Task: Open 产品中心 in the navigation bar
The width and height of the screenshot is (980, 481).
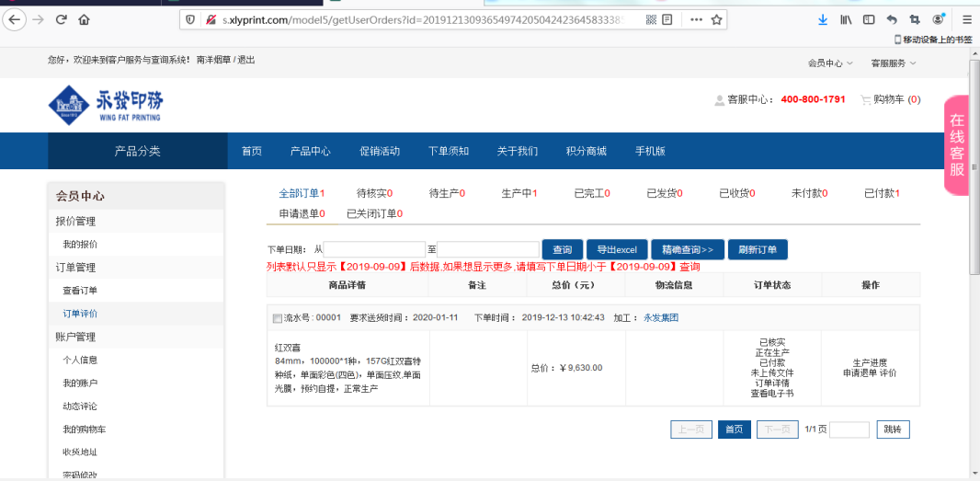Action: 310,151
